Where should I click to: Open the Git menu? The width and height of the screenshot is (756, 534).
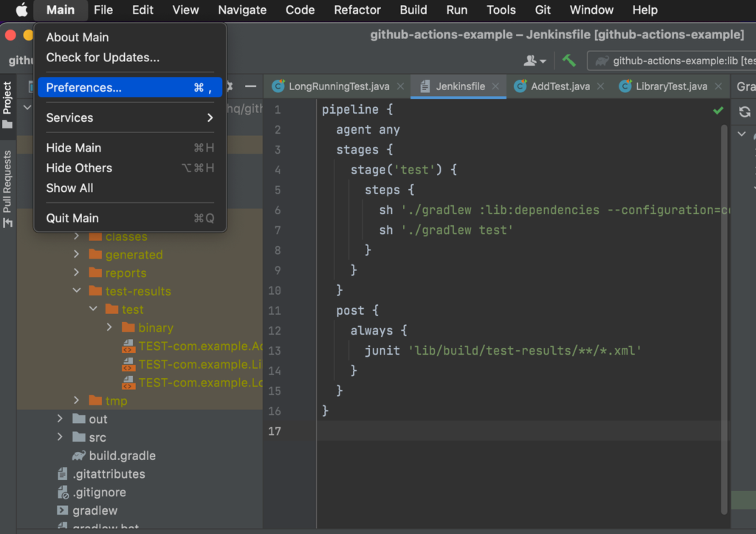(543, 10)
